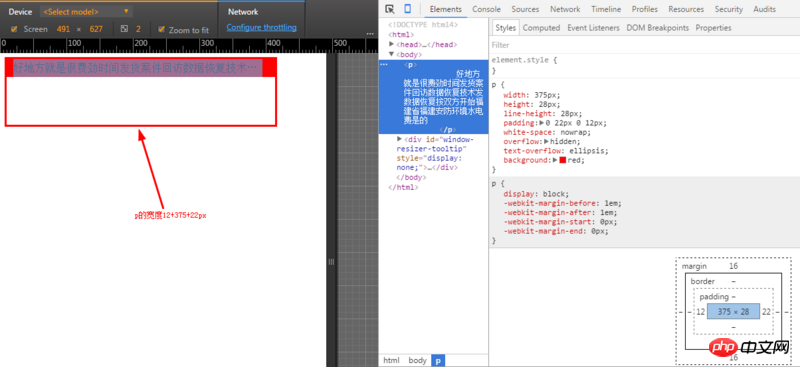
Task: Expand the background property triangle
Action: point(555,160)
